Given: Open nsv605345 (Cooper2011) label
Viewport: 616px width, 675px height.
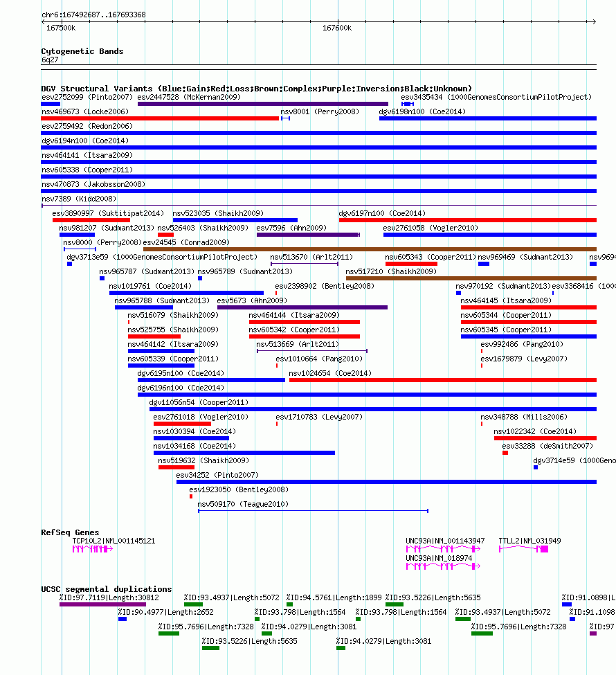Looking at the screenshot, I should coord(506,330).
